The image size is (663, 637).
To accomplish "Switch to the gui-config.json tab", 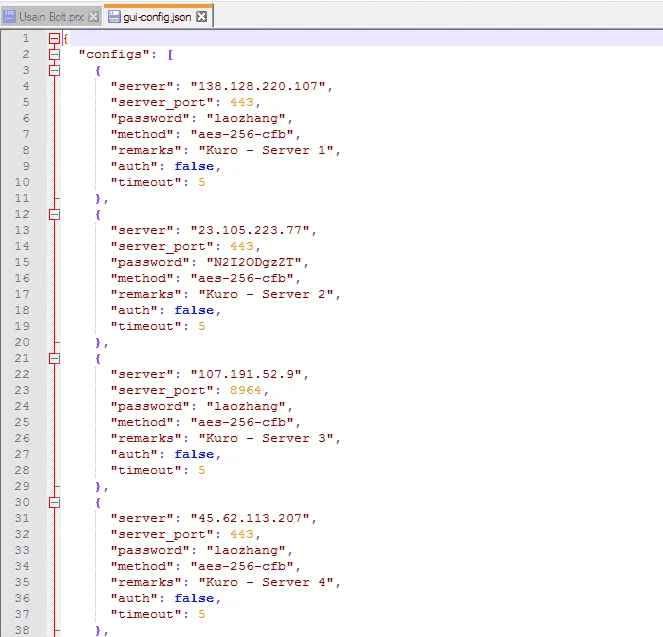I will pos(158,16).
